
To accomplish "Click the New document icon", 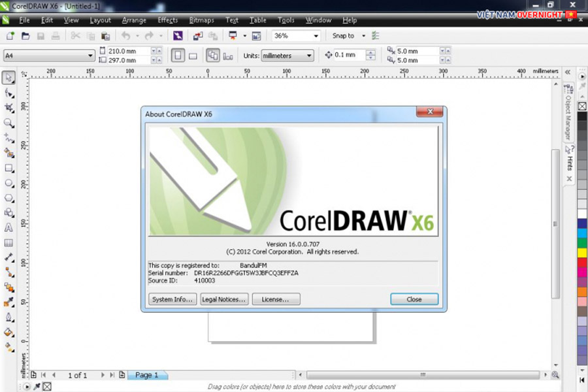I will pos(10,36).
